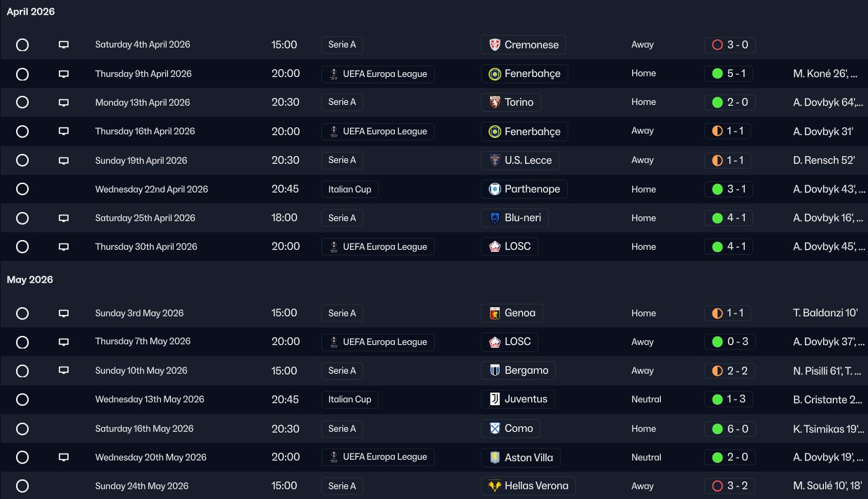Open UEFA Europa League tag for 30th April

[378, 246]
